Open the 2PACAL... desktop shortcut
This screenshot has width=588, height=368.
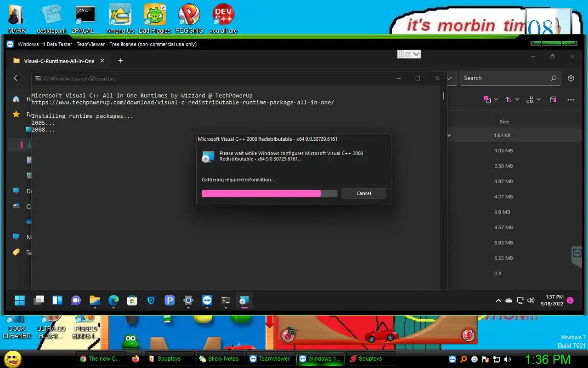[85, 19]
